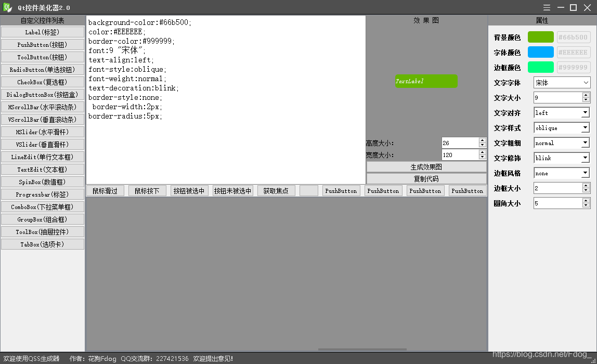Select Label(标签) in the control list
597x364 pixels.
(42, 32)
